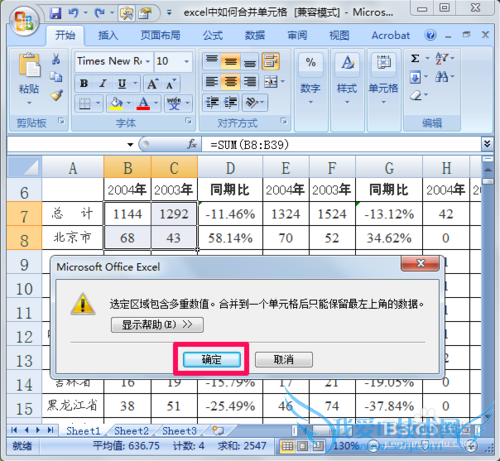Insert a new worksheet tab

point(218,431)
